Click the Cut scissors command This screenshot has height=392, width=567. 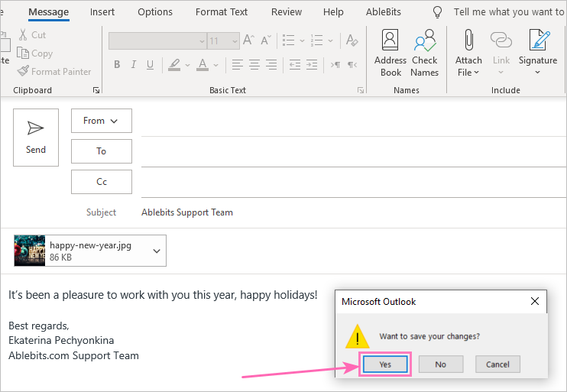coord(32,34)
